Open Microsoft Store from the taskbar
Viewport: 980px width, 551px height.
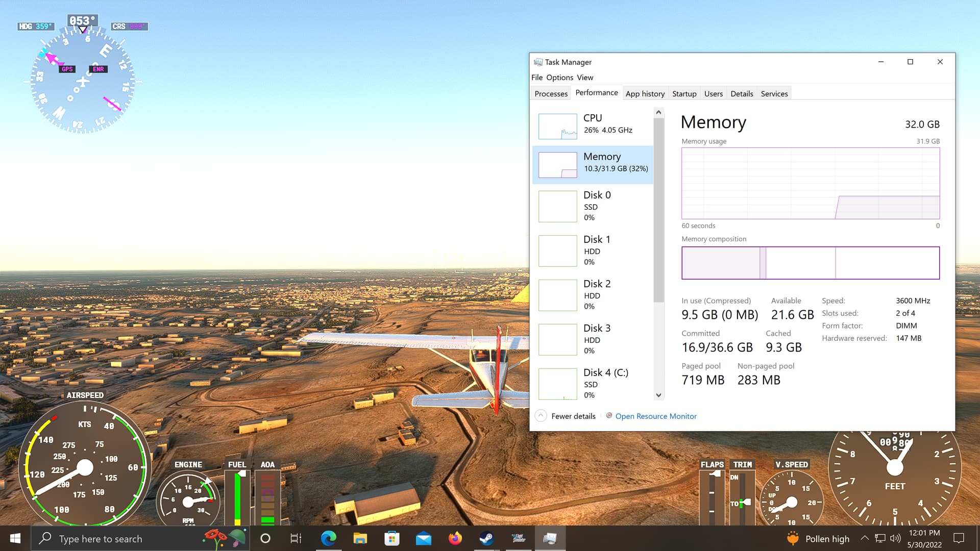392,538
